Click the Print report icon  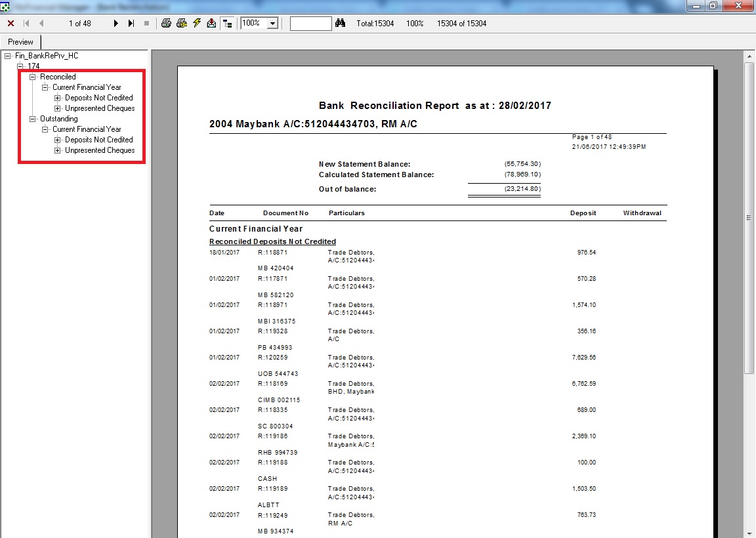[x=166, y=24]
